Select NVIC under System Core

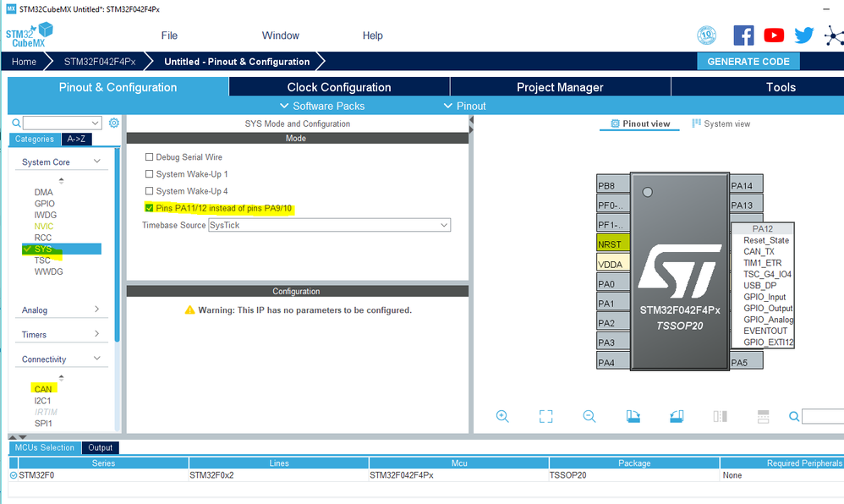[x=44, y=226]
